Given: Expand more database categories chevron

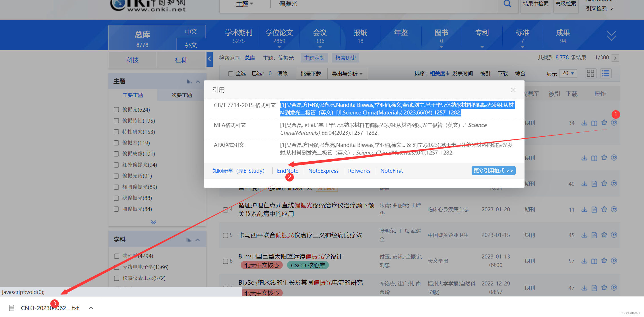Looking at the screenshot, I should pyautogui.click(x=611, y=36).
